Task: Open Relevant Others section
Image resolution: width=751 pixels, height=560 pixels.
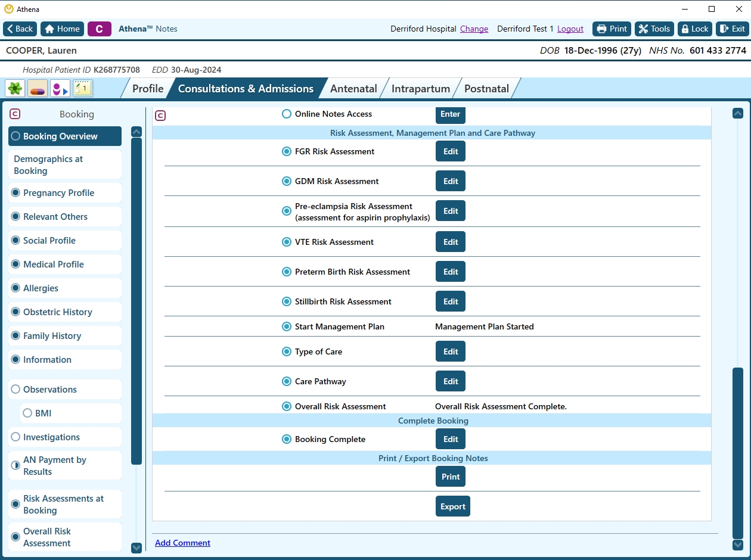Action: point(65,217)
